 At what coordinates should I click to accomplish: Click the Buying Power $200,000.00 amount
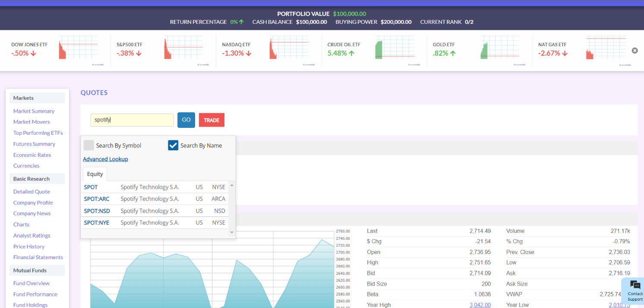pos(396,22)
